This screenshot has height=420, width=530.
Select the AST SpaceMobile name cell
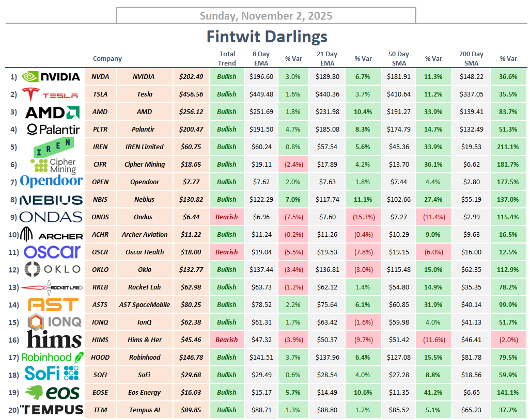(145, 305)
